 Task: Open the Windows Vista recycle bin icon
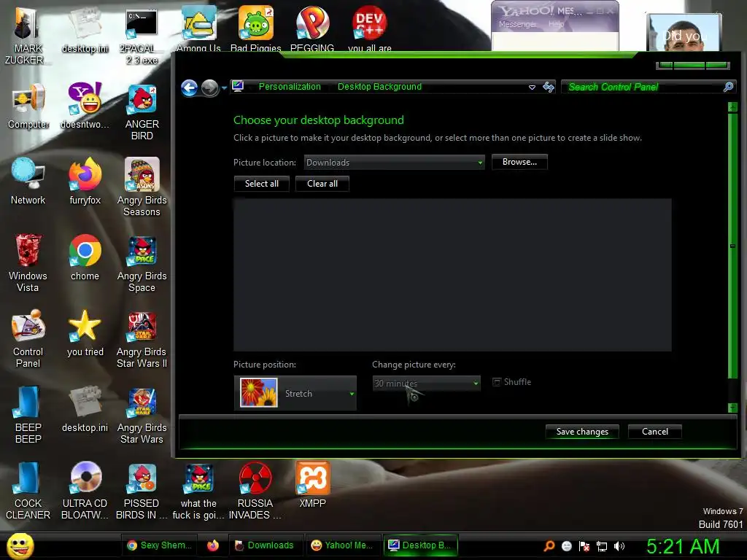pos(28,262)
